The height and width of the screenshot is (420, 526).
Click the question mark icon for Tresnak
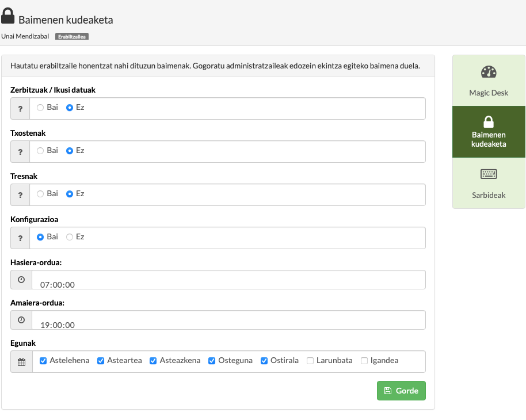(20, 194)
